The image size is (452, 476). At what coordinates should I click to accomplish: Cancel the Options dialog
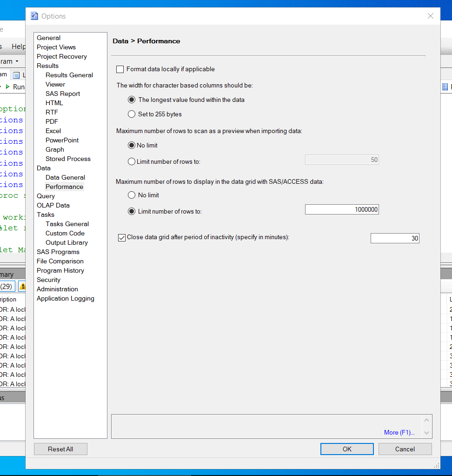[405, 449]
